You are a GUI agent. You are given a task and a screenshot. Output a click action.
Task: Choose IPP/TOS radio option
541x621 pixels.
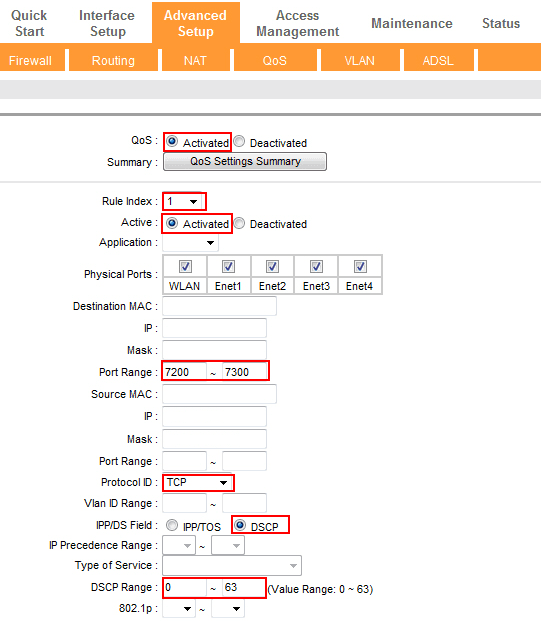coord(172,525)
